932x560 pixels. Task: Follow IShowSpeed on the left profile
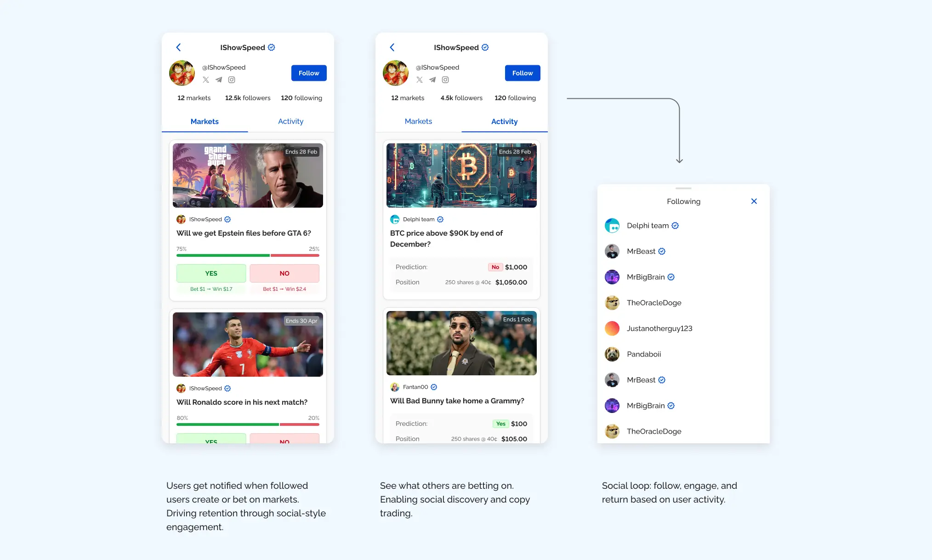click(x=309, y=73)
